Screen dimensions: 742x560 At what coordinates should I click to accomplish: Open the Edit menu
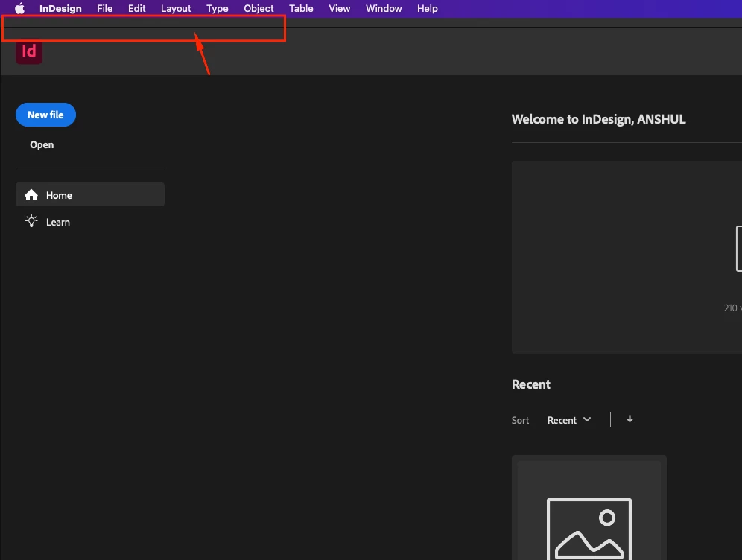(137, 8)
